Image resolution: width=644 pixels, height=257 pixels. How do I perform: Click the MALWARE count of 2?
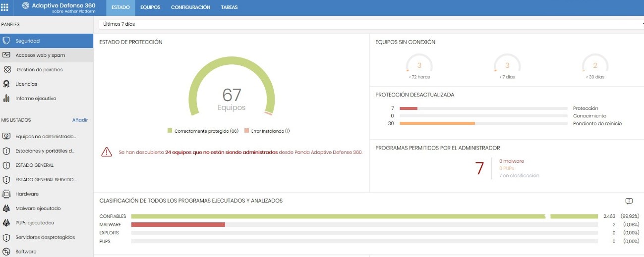coord(614,225)
